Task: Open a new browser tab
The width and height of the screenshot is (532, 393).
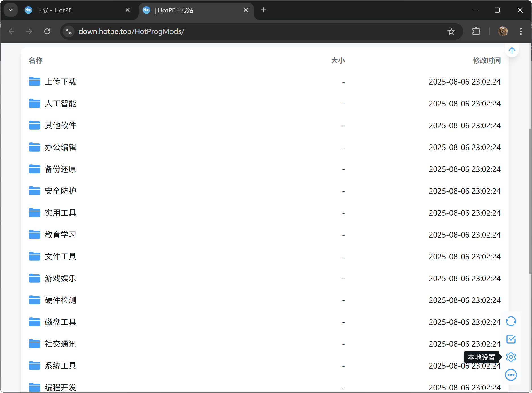Action: point(264,10)
